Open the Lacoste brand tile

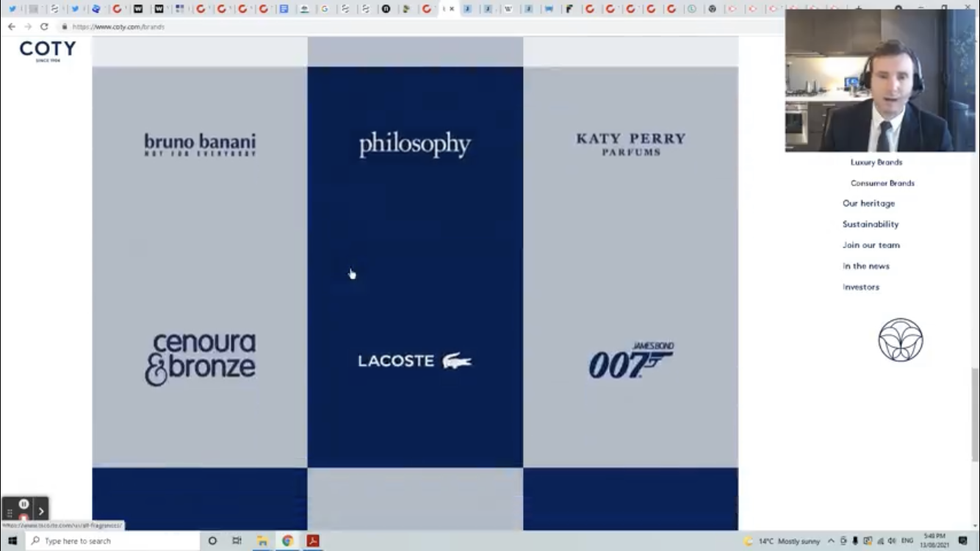point(415,361)
